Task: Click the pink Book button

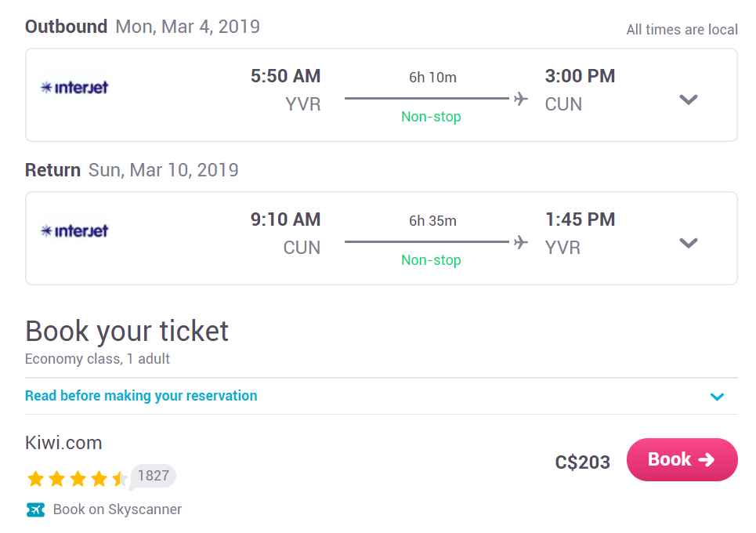Action: (x=682, y=459)
